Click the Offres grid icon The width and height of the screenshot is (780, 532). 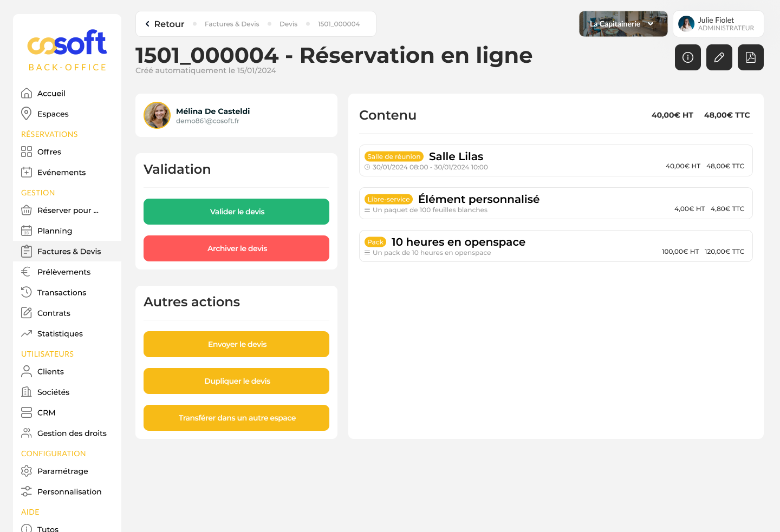click(27, 152)
